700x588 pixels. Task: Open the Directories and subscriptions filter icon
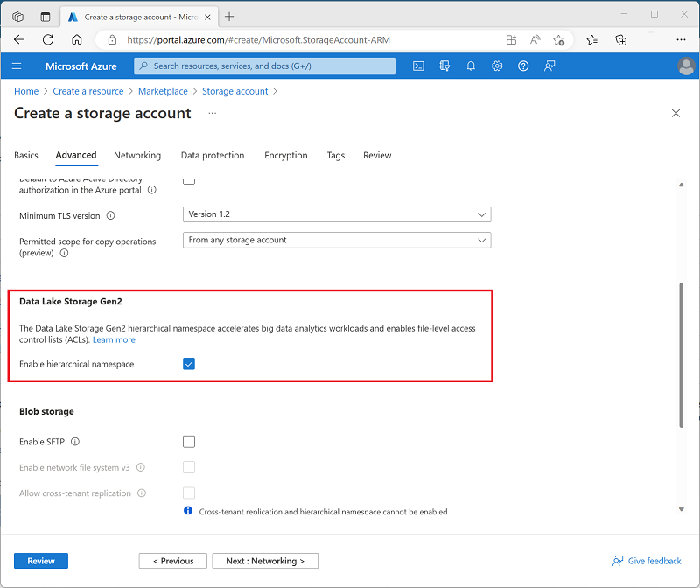click(x=444, y=66)
